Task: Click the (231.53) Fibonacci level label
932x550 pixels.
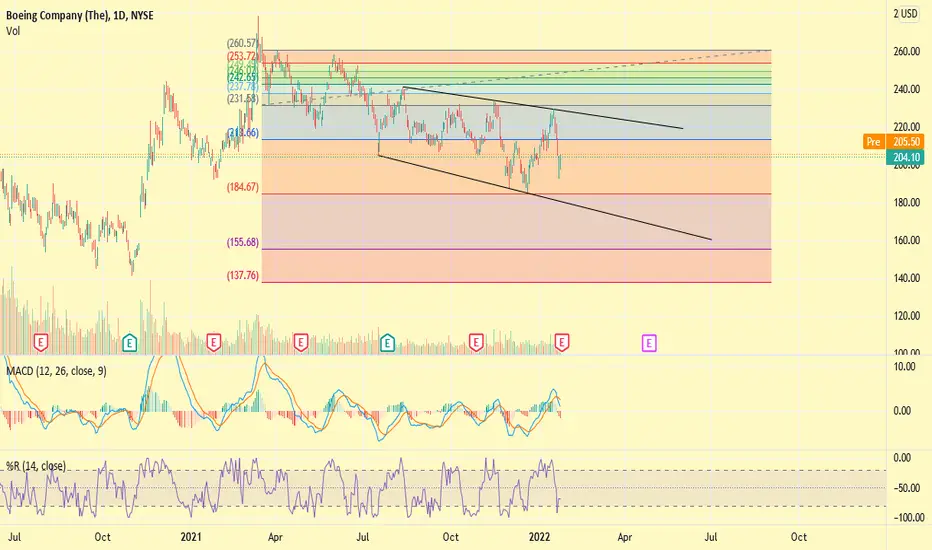Action: (243, 99)
